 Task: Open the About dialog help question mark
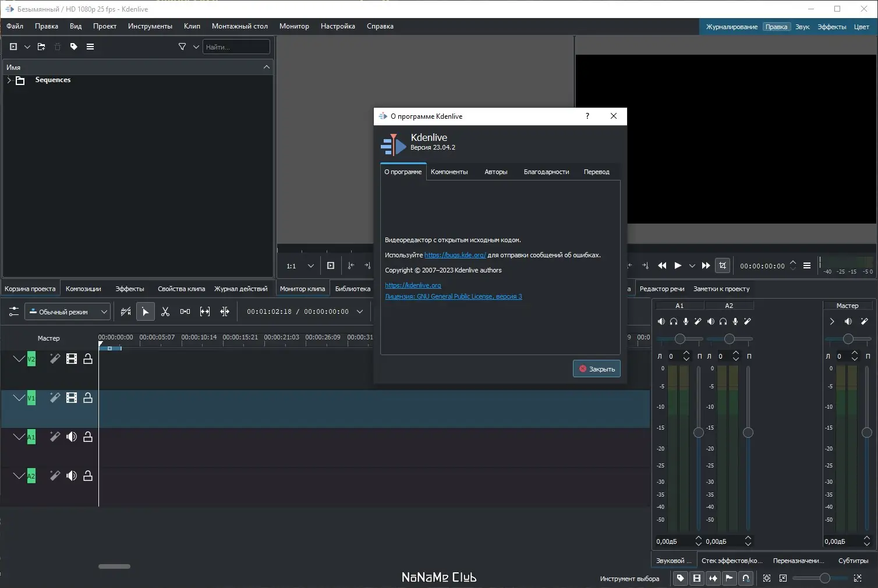coord(587,116)
